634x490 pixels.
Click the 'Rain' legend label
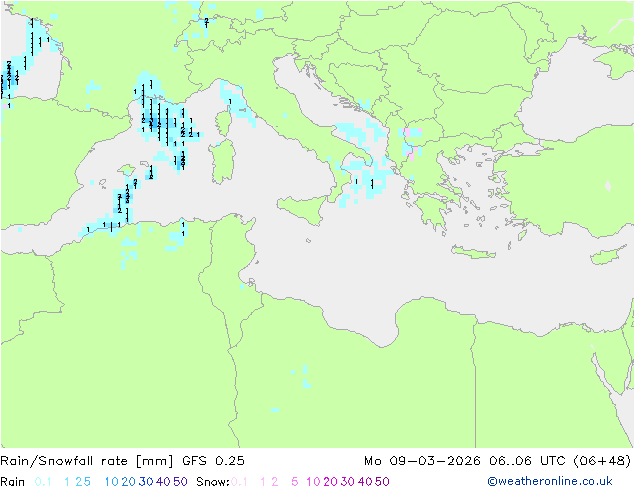[13, 482]
